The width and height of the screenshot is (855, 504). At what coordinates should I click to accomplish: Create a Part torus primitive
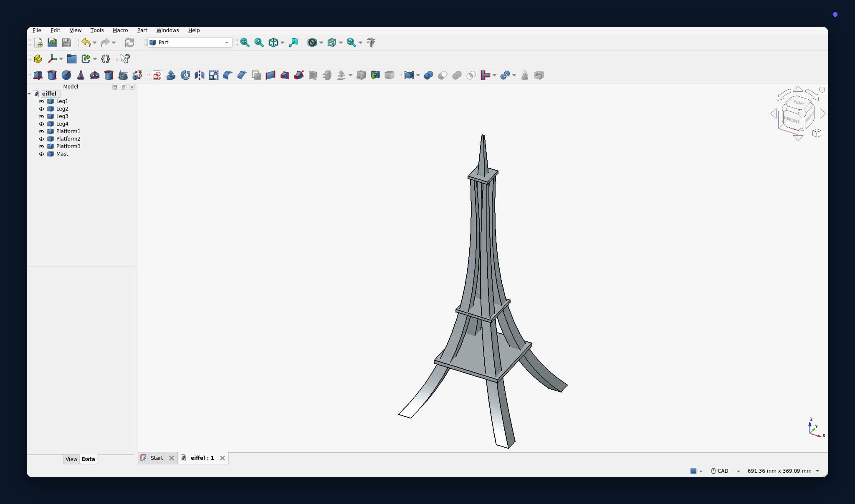(95, 75)
